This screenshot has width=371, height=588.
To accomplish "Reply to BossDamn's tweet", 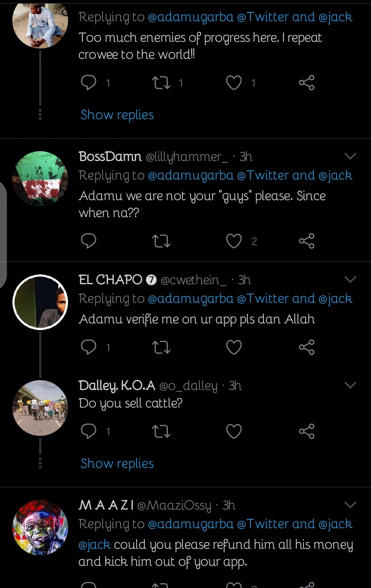I will (89, 241).
